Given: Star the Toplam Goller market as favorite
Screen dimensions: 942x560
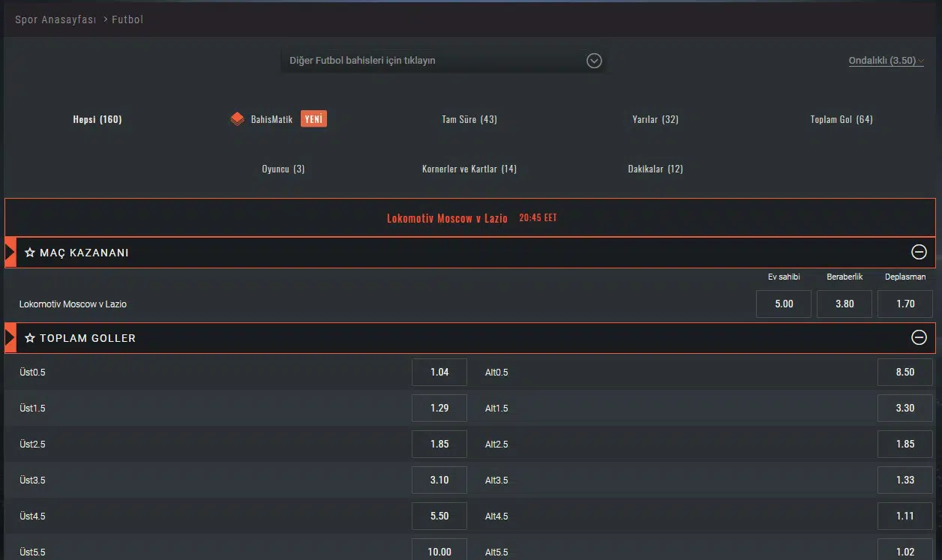Looking at the screenshot, I should 30,339.
